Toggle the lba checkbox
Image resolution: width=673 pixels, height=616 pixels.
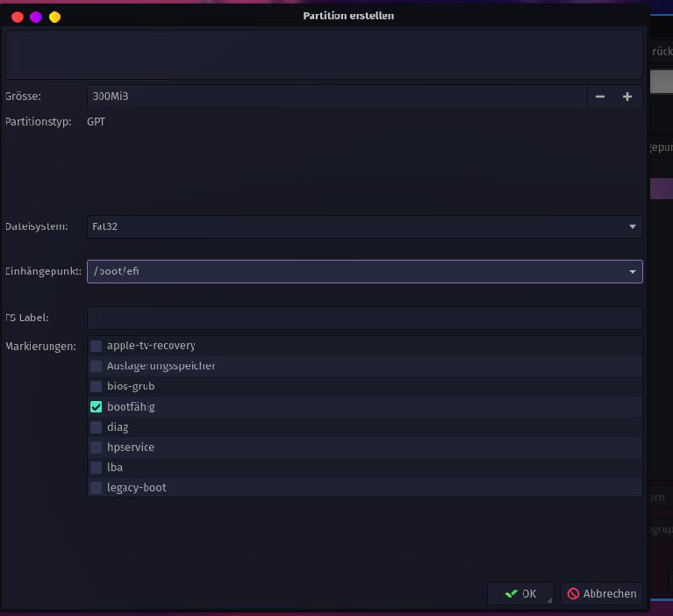point(97,468)
